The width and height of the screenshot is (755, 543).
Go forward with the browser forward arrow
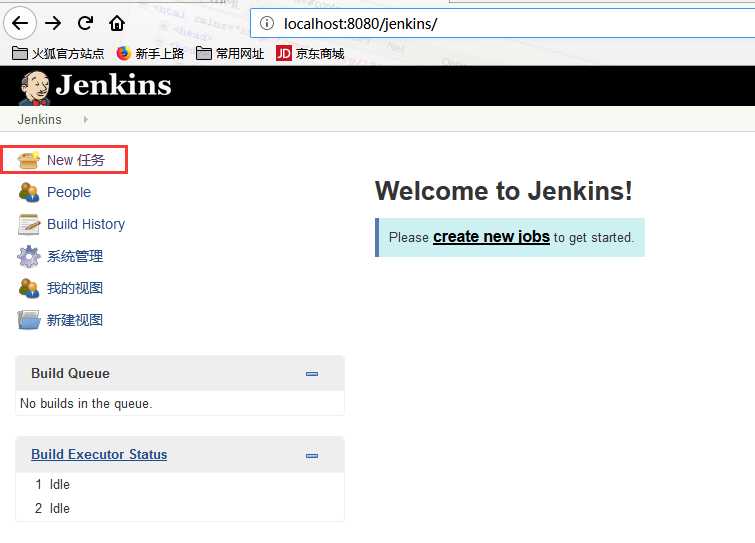53,23
